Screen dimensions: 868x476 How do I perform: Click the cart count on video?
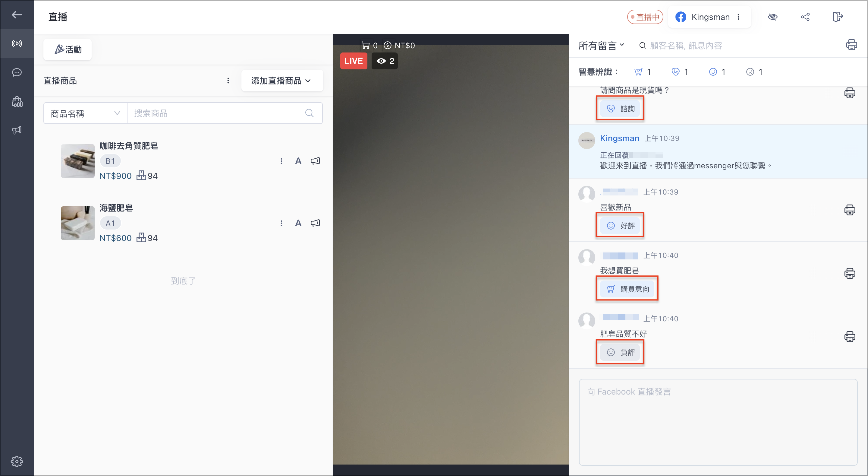(x=369, y=45)
